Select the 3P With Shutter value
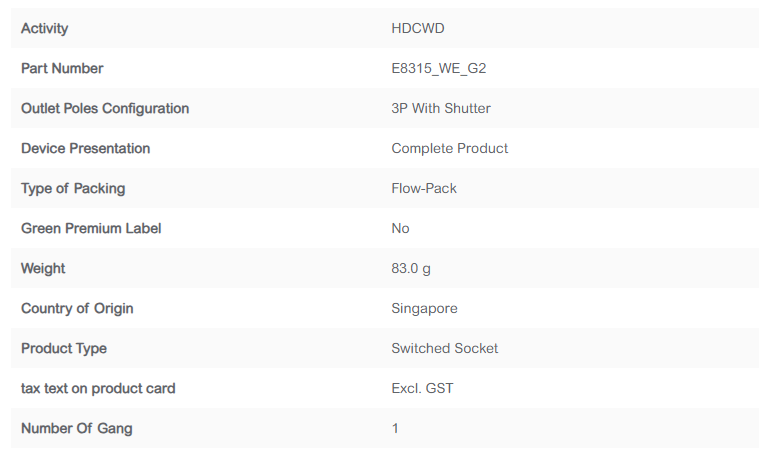The image size is (765, 455). pos(441,108)
